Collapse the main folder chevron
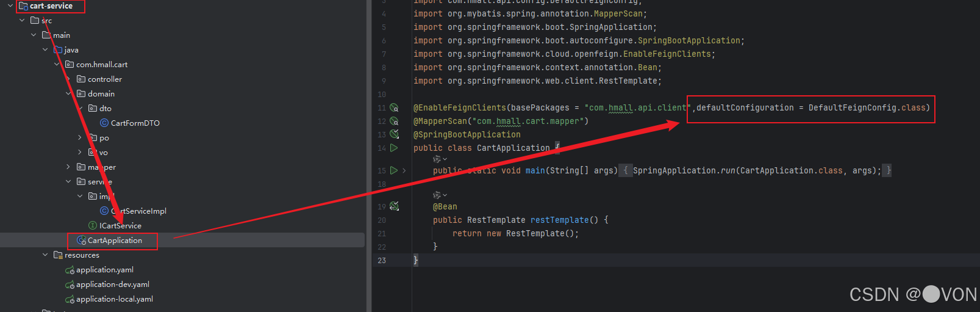This screenshot has height=312, width=980. click(x=34, y=35)
